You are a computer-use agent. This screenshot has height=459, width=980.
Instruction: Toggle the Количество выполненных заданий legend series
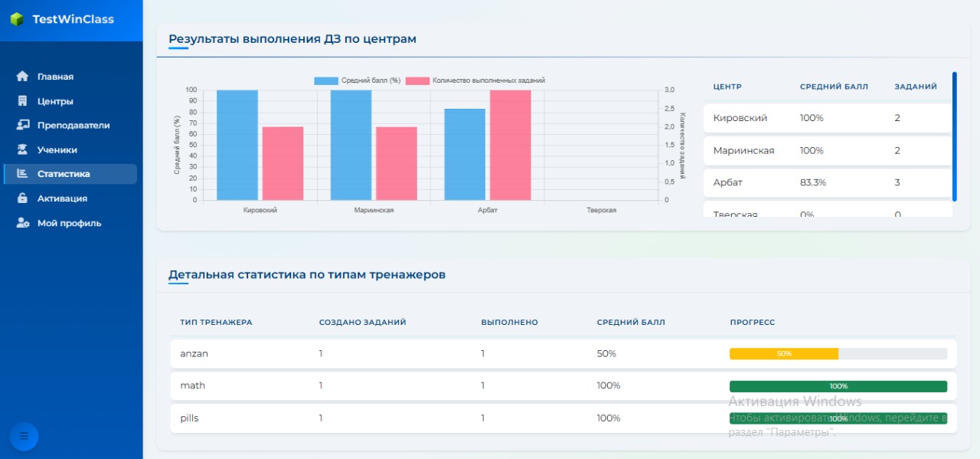point(475,80)
